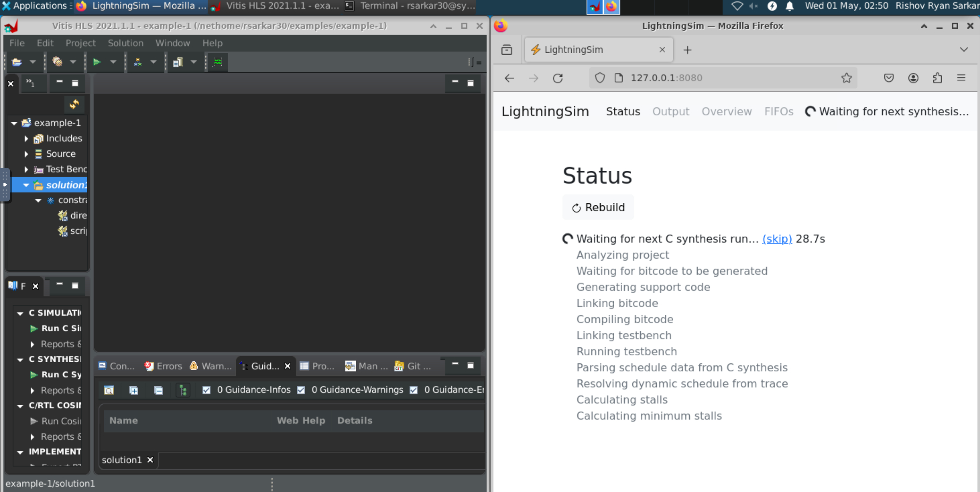The image size is (980, 492).
Task: Click the waveform viewer toolbar icon
Action: click(218, 62)
